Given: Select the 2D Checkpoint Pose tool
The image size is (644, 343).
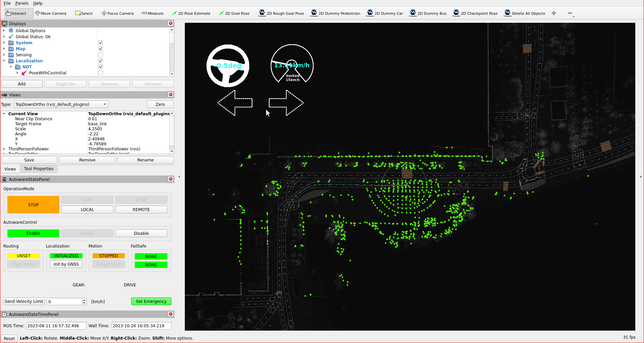Looking at the screenshot, I should (475, 13).
